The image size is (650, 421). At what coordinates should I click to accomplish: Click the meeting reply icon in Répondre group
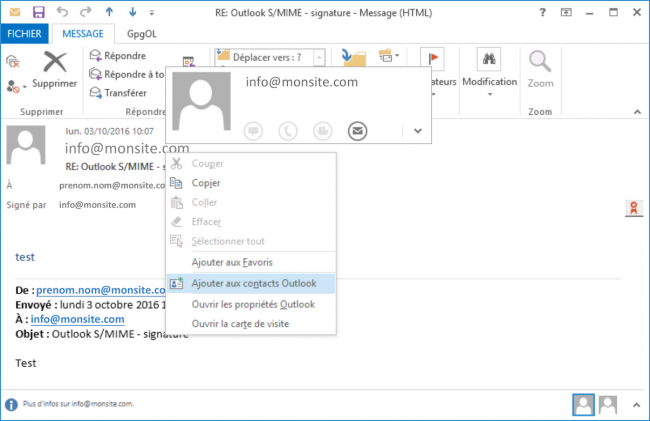[189, 61]
